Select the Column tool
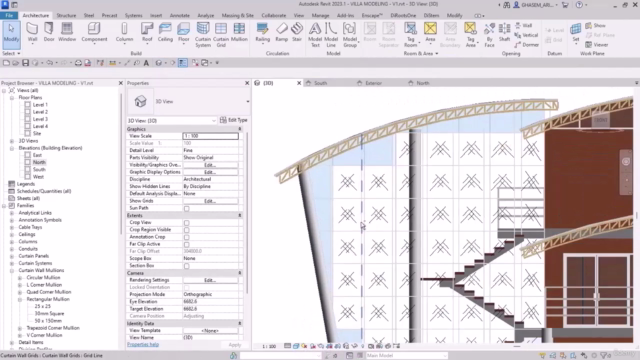Screen dimensions: 640x360 pyautogui.click(x=124, y=33)
